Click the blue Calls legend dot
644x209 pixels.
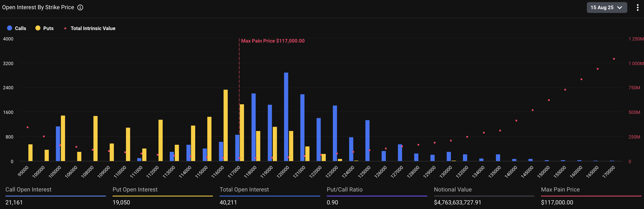pyautogui.click(x=10, y=28)
